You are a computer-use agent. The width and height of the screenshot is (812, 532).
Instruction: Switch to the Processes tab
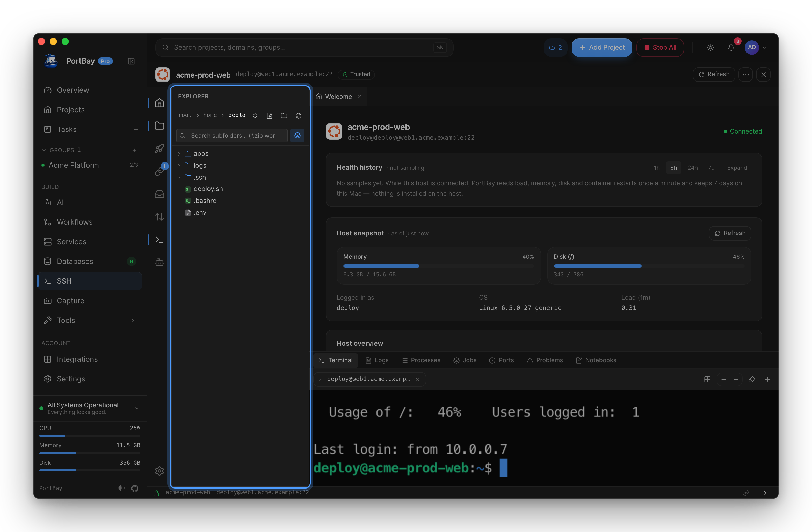point(421,360)
